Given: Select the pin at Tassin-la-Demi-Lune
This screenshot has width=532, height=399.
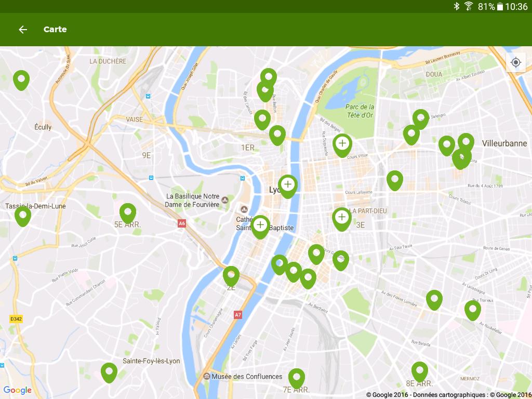Looking at the screenshot, I should 23,217.
